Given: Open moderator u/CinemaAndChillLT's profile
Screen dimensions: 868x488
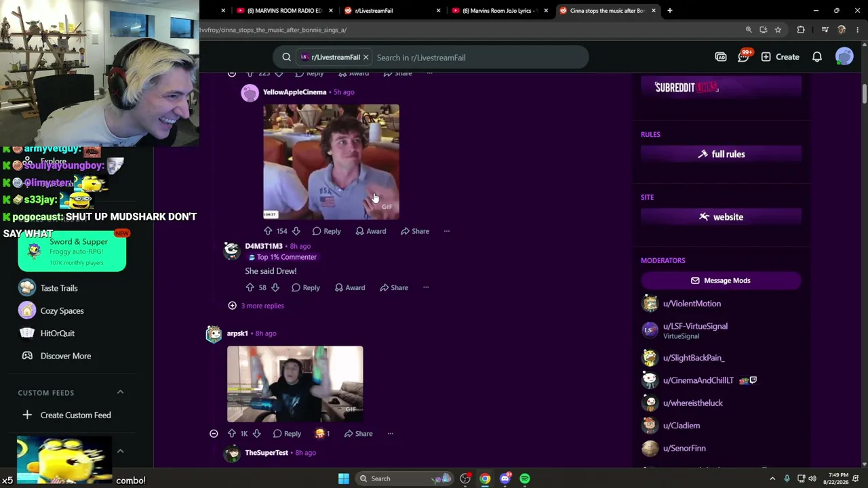Looking at the screenshot, I should coord(698,380).
